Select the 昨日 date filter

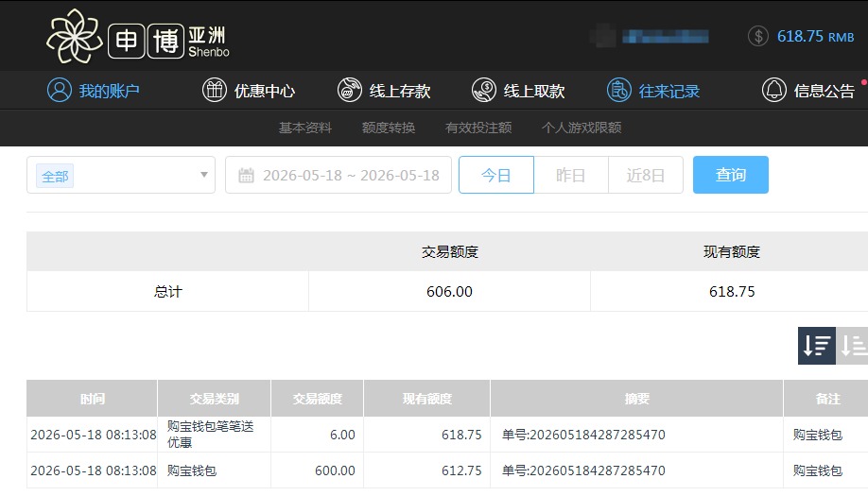[571, 175]
